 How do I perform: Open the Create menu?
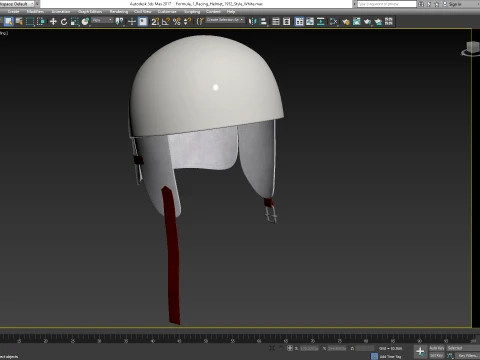[13, 11]
